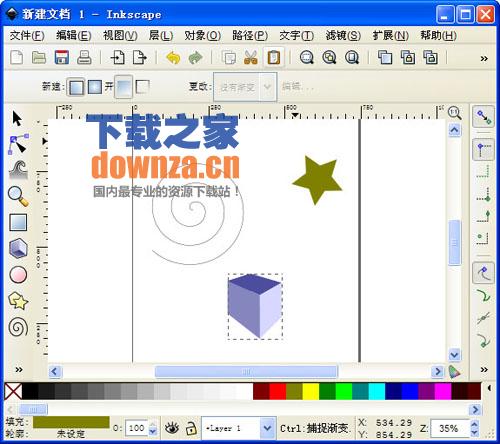The width and height of the screenshot is (500, 444).
Task: Click the Open file folder icon
Action: tap(39, 58)
